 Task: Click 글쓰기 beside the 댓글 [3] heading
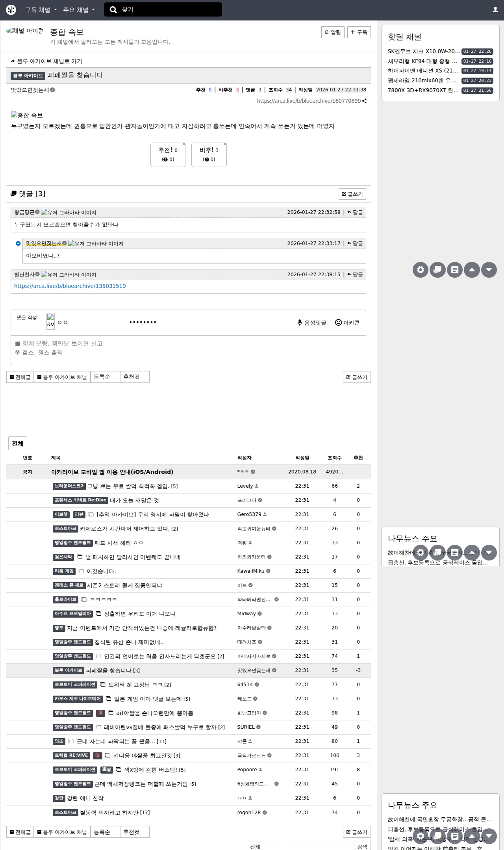(352, 194)
